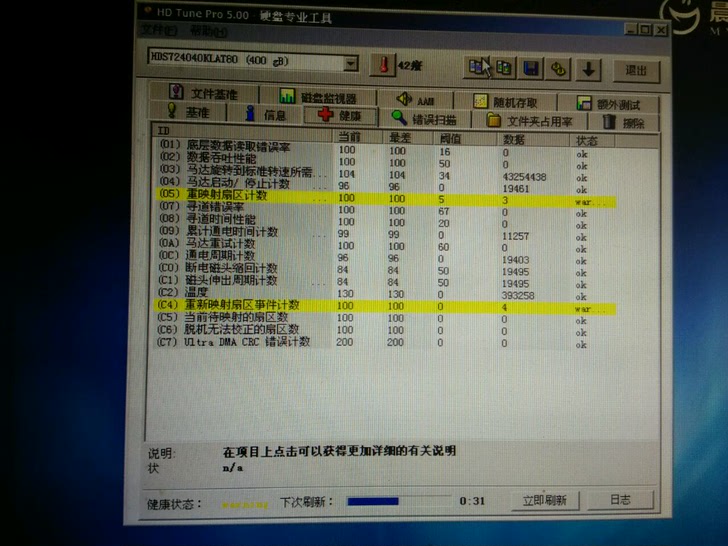Screen dimensions: 728x546
Task: Select row (C1) 磁头伸出周期计数
Action: (x=384, y=282)
